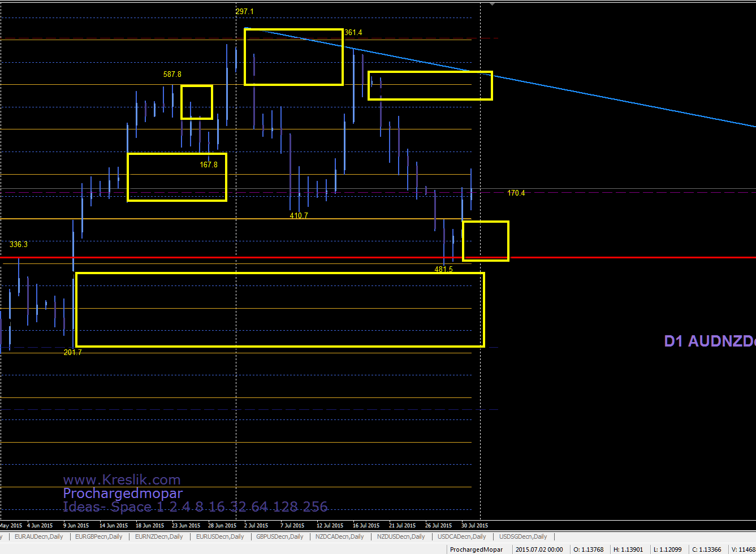Click the low price L: 1.12099

click(667, 549)
